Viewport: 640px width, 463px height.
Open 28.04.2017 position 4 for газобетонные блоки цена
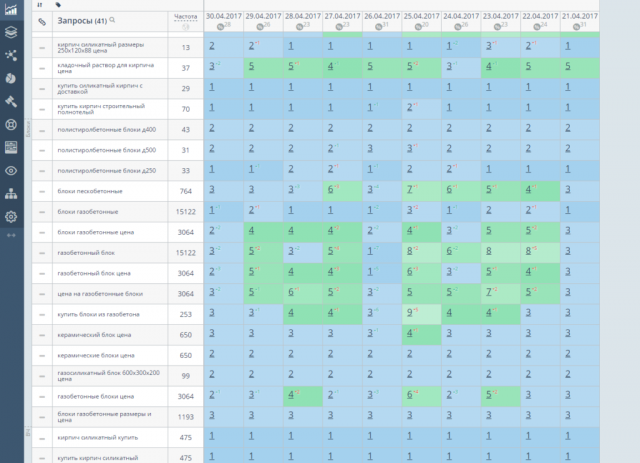click(x=291, y=395)
